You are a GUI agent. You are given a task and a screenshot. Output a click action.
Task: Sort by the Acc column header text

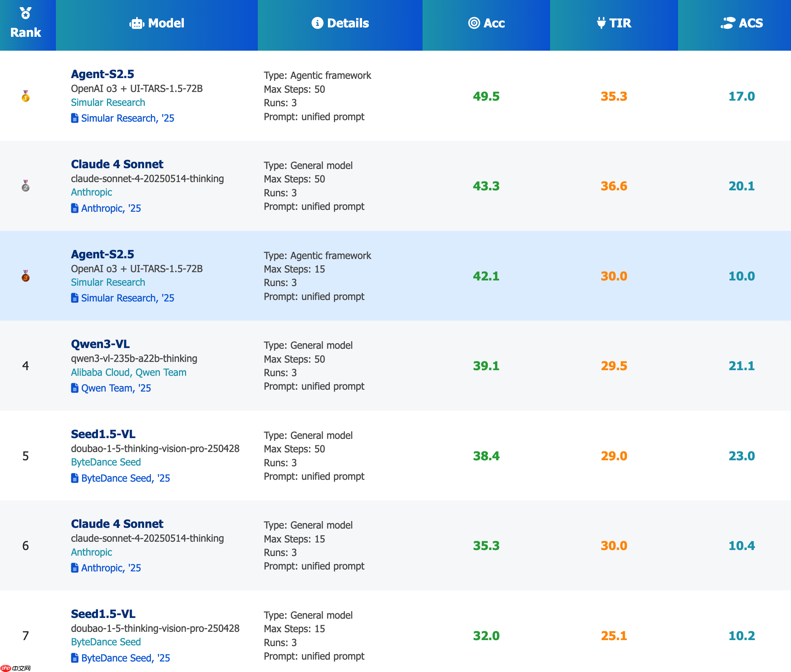(494, 23)
